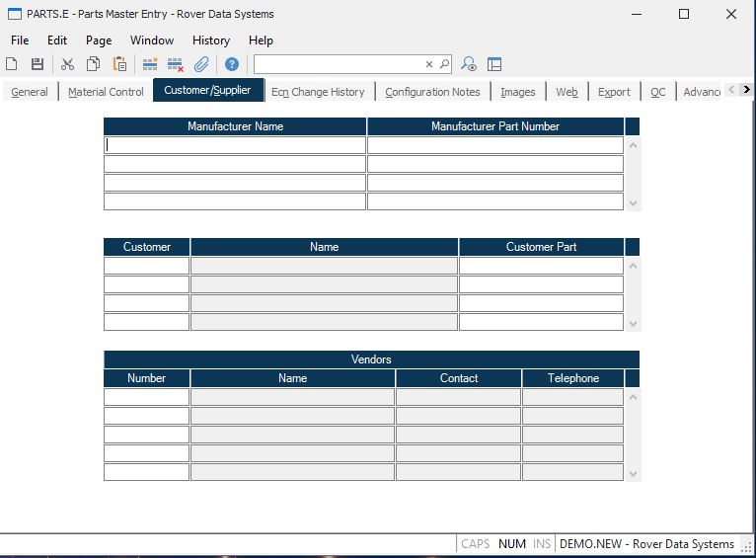The image size is (756, 558).
Task: Click the New record toolbar icon
Action: point(12,64)
